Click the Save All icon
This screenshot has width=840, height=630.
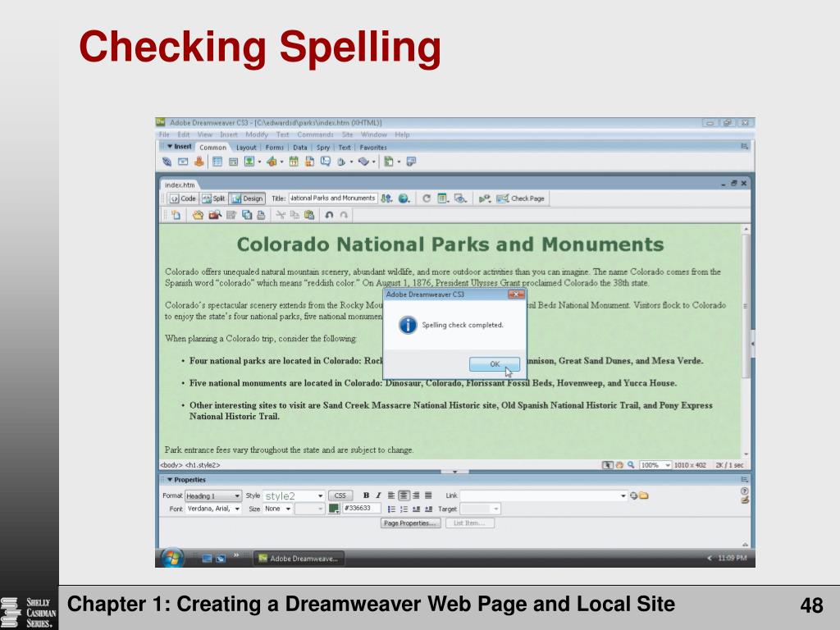pyautogui.click(x=247, y=215)
